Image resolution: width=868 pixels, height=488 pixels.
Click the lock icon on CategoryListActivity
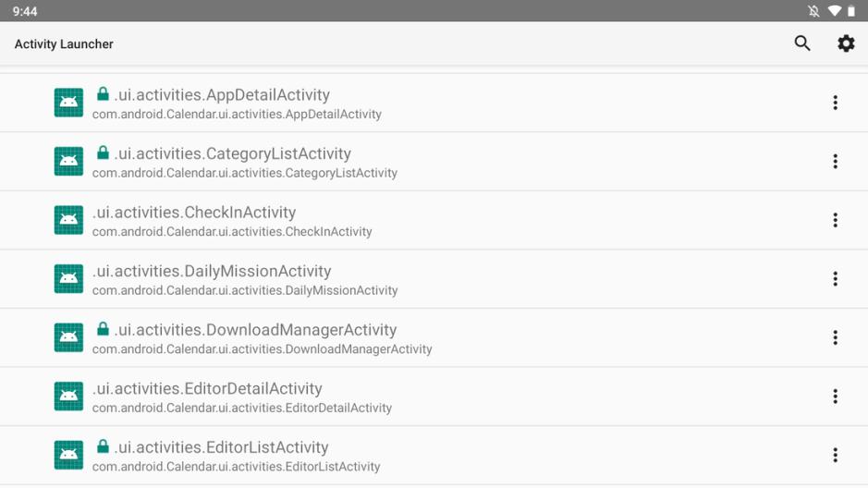point(103,152)
